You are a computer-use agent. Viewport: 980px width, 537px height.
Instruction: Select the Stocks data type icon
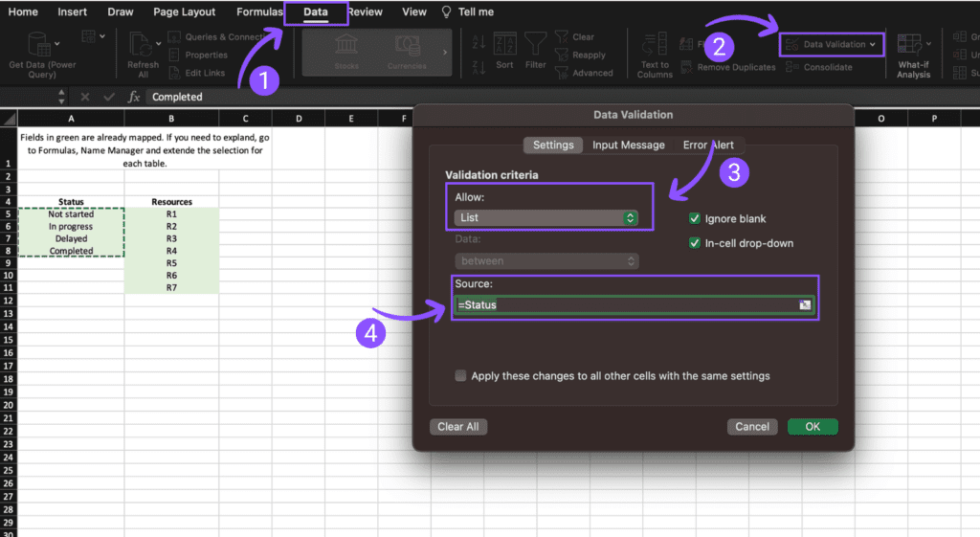pyautogui.click(x=346, y=46)
